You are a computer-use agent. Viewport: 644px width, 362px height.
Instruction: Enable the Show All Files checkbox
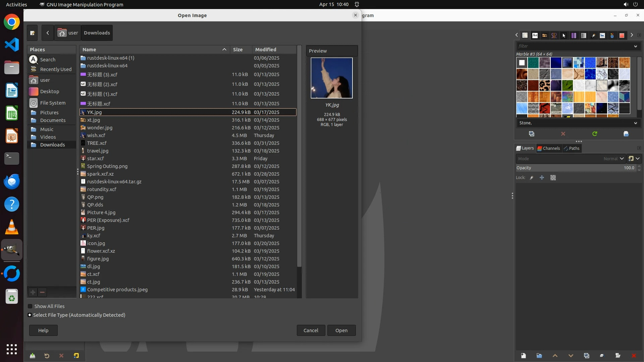click(30, 306)
